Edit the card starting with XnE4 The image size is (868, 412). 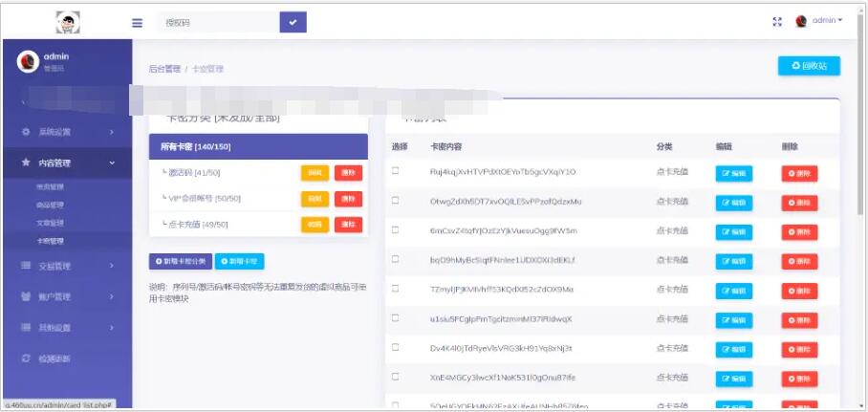pos(733,379)
